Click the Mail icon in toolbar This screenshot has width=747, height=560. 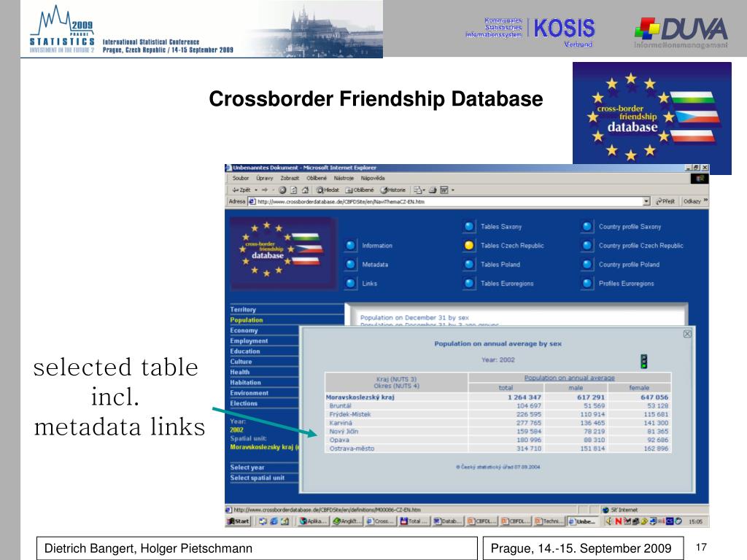(418, 190)
